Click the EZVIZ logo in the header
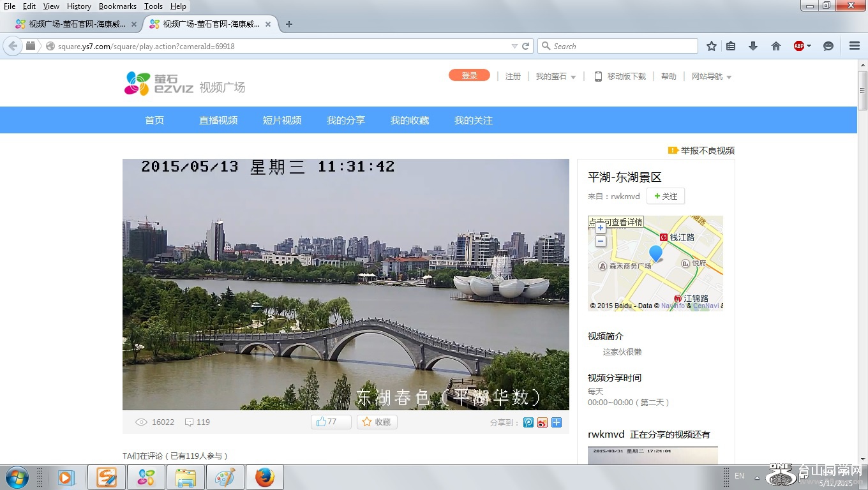The image size is (868, 490). 159,84
